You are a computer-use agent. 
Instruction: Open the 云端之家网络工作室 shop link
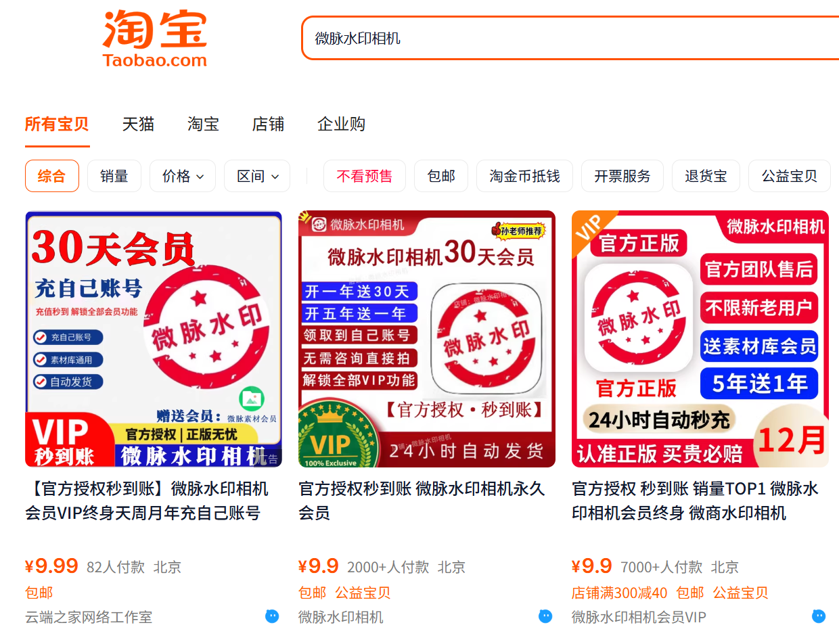[89, 617]
